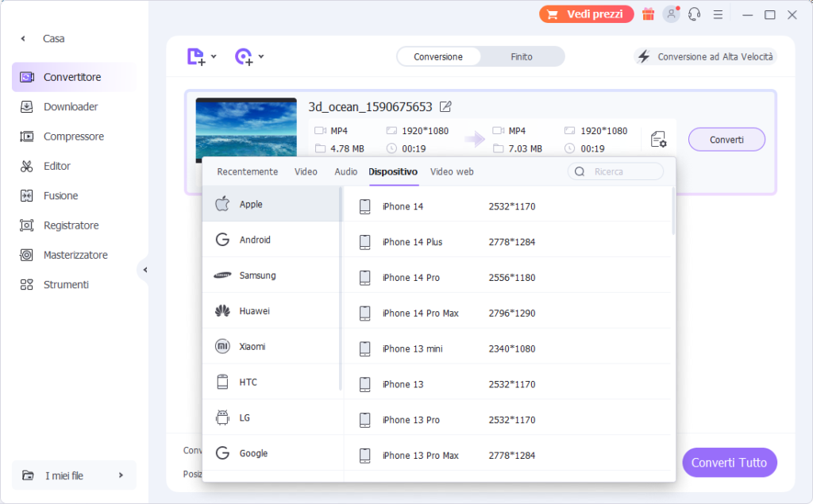This screenshot has height=504, width=813.
Task: Expand the disc add dropdown arrow
Action: (261, 56)
